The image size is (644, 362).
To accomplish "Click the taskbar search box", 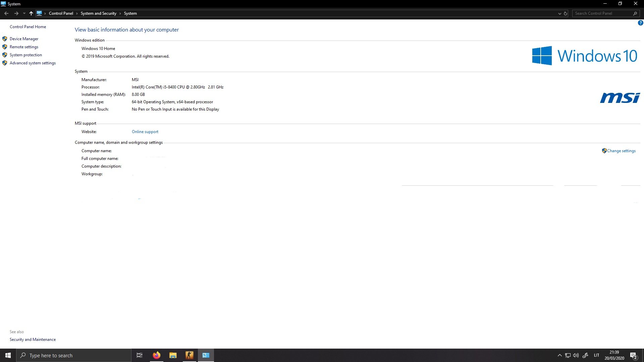I will tap(74, 355).
